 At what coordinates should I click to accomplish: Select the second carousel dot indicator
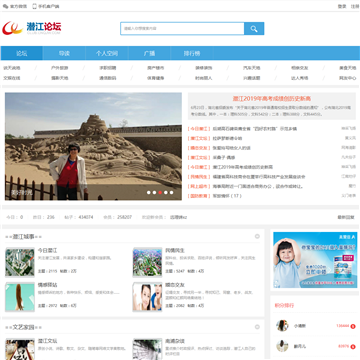(154, 192)
